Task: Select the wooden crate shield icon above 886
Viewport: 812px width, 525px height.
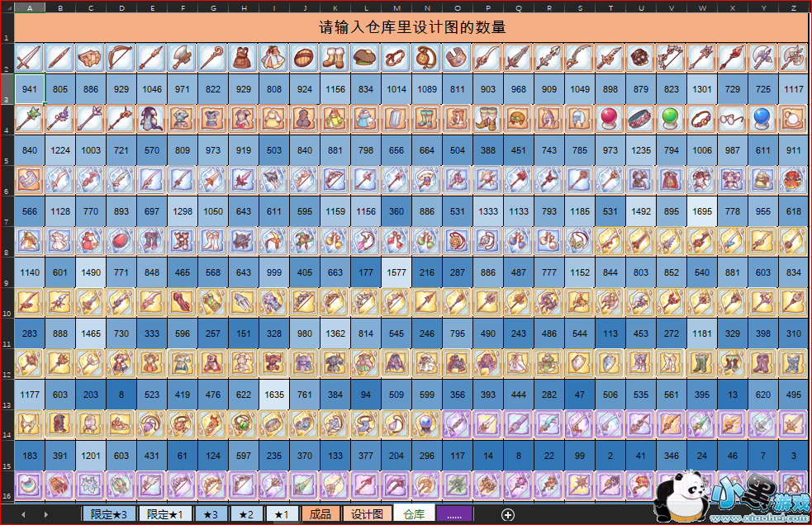Action: coord(91,58)
